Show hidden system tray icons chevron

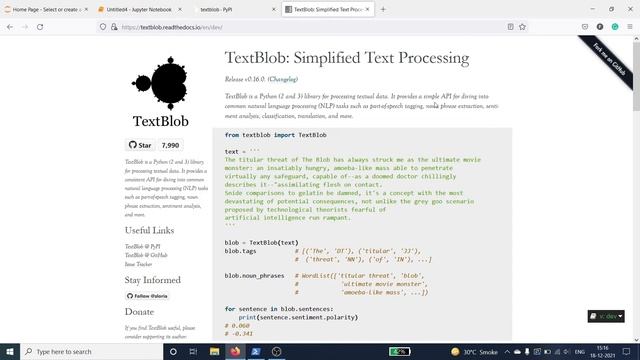click(507, 351)
